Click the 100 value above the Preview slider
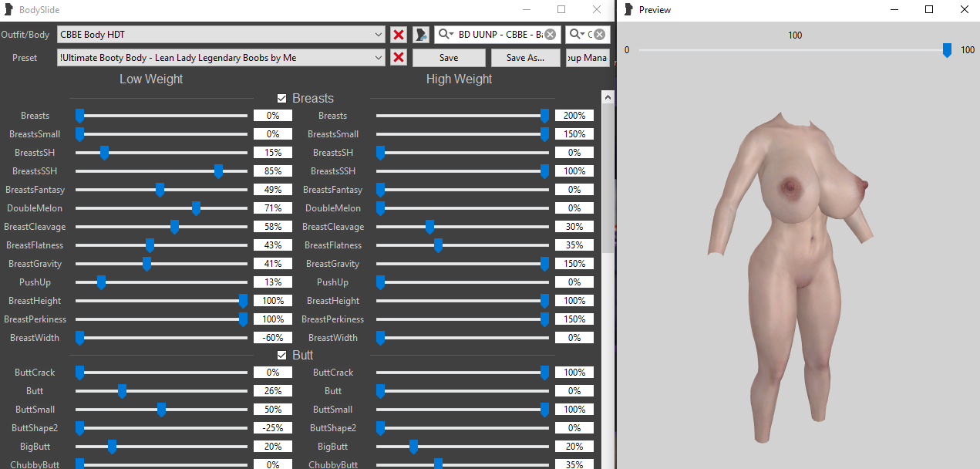Screen dimensions: 980x469 pyautogui.click(x=795, y=35)
